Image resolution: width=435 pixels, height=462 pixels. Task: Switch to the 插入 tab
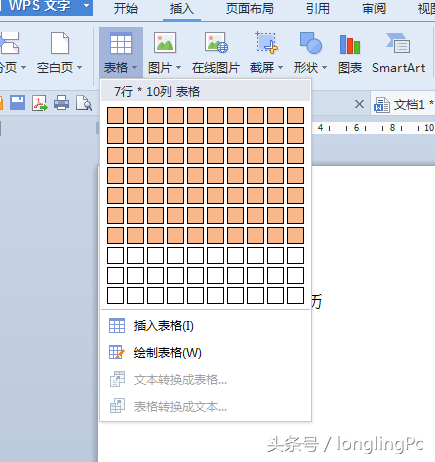[182, 9]
